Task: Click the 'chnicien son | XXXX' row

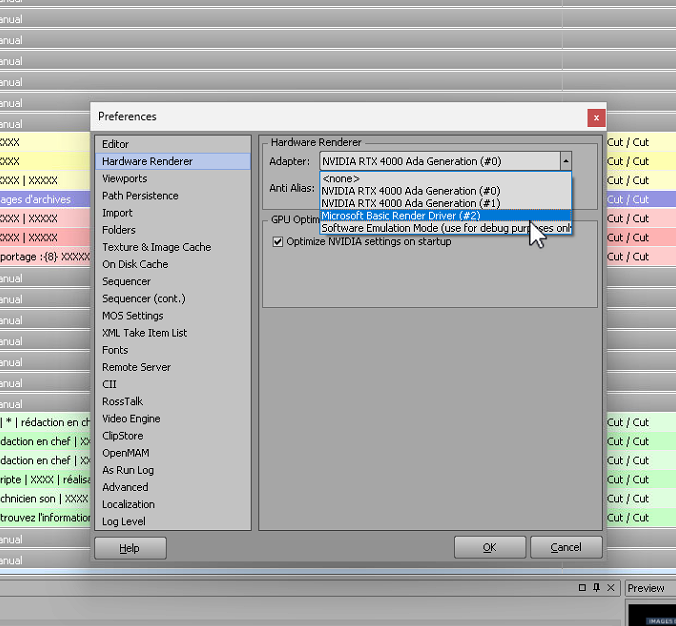Action: [x=45, y=499]
